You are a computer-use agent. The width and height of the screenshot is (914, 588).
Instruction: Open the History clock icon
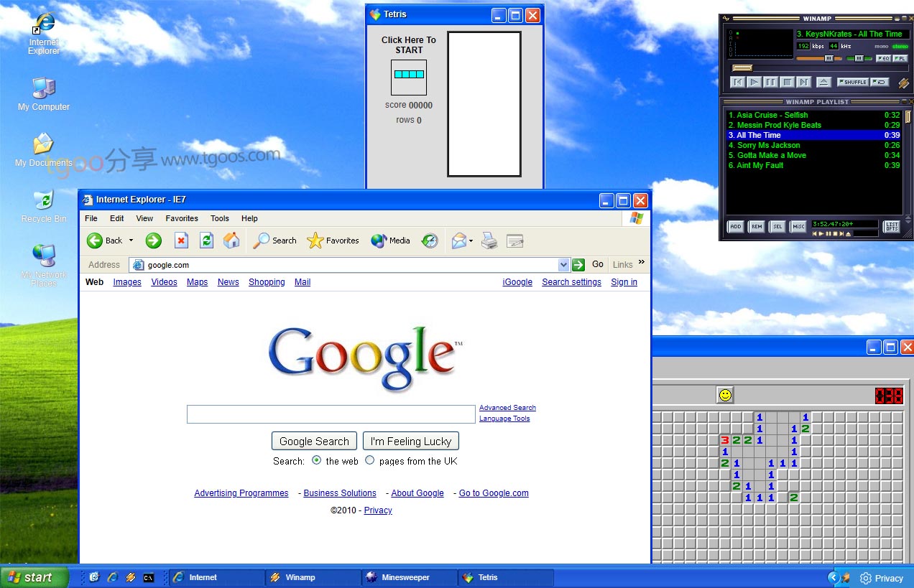430,241
